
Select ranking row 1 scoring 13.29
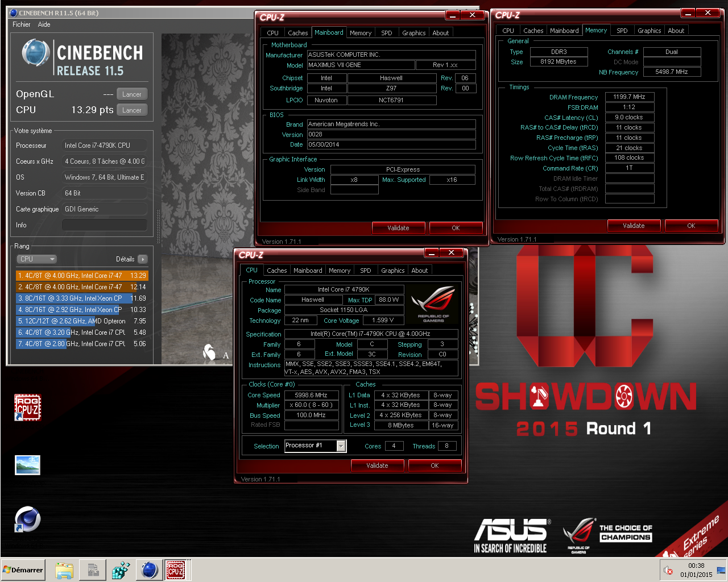tap(82, 276)
